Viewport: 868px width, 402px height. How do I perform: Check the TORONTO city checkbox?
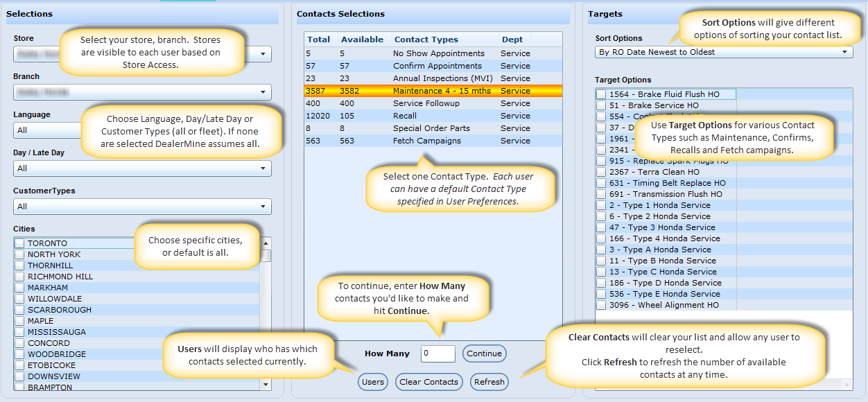coord(19,243)
